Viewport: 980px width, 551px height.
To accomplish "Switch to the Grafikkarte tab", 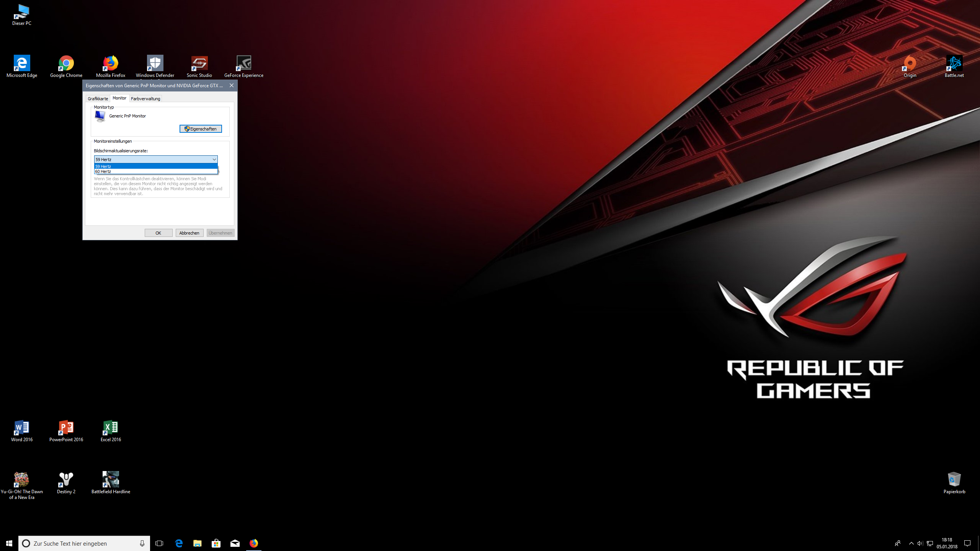I will click(x=98, y=99).
